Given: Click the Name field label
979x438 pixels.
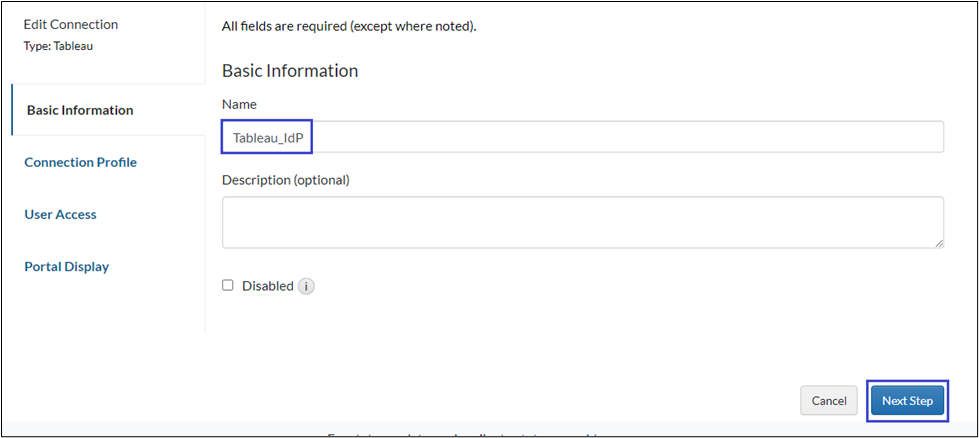Looking at the screenshot, I should pos(239,104).
